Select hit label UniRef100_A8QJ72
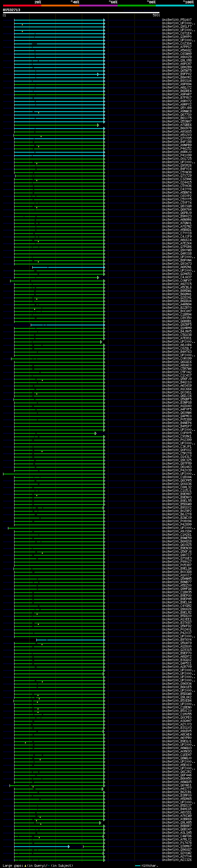Screen dimensions: 197x868 tap(177, 88)
